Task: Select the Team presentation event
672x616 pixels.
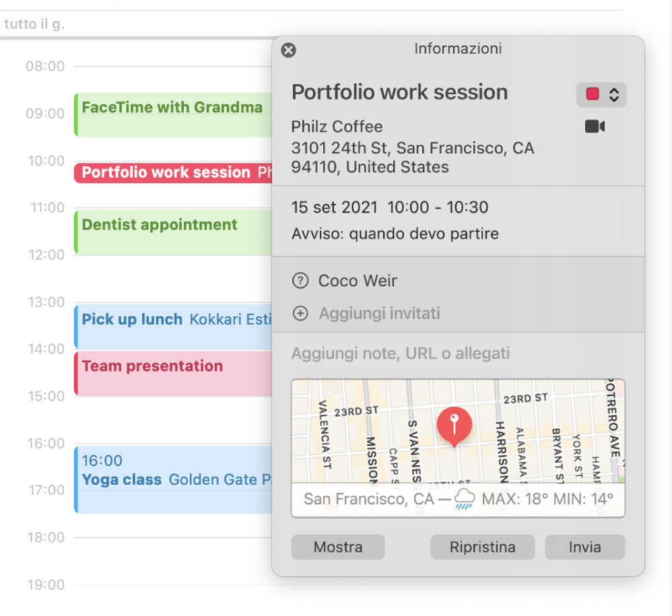Action: tap(173, 373)
